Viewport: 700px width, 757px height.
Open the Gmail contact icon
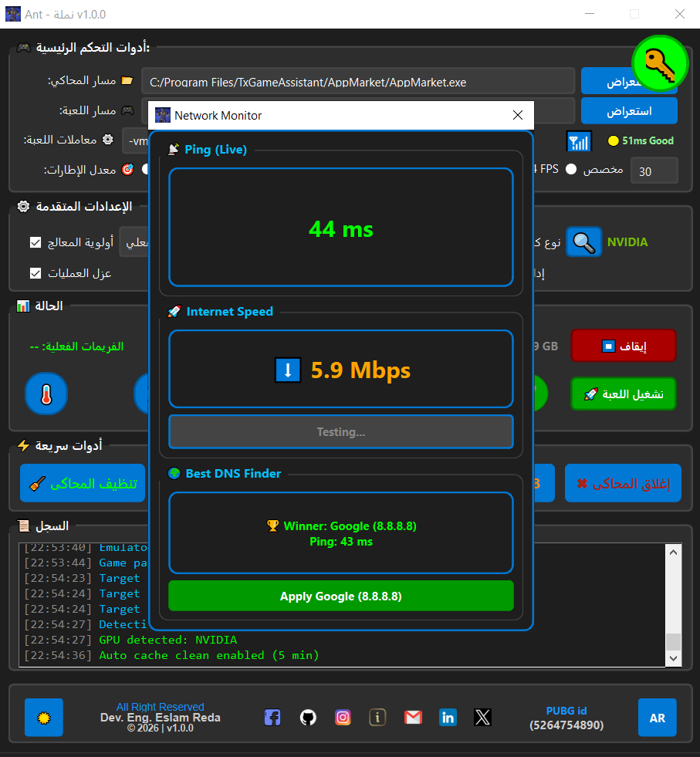413,717
